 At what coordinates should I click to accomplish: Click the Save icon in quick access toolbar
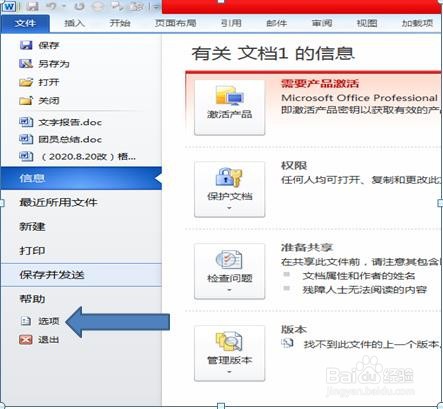coord(32,6)
